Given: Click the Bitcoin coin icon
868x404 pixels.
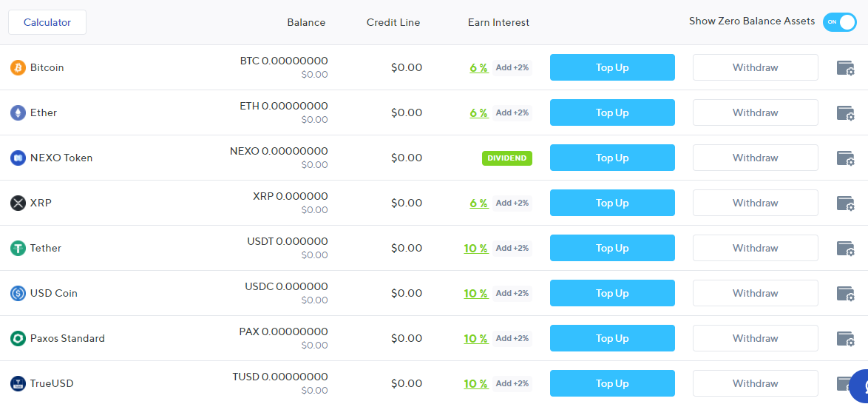Looking at the screenshot, I should click(x=18, y=67).
